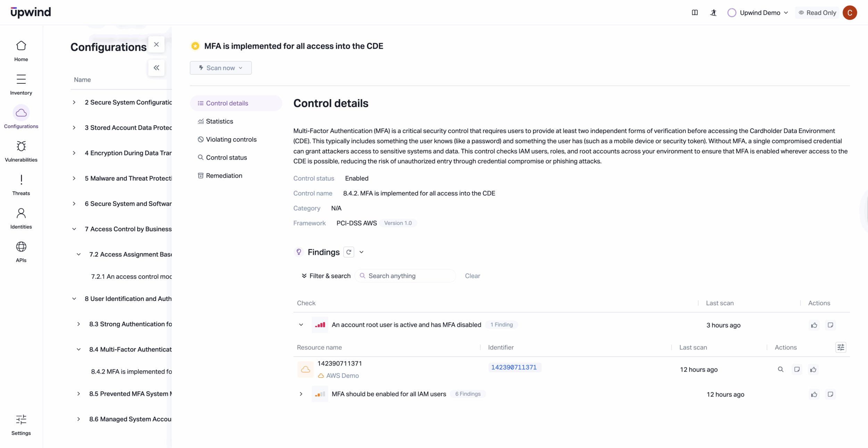
Task: Click magnifier icon for resource 142390711371
Action: [781, 369]
